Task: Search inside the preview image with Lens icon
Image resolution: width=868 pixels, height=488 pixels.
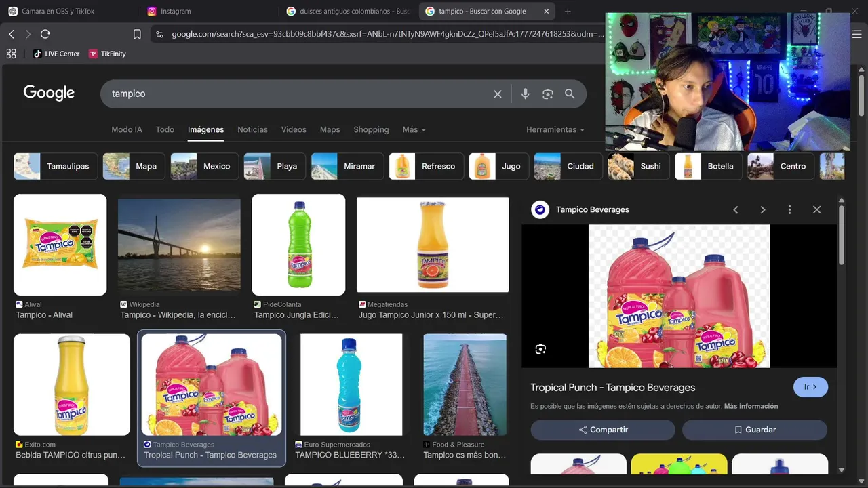Action: point(540,349)
